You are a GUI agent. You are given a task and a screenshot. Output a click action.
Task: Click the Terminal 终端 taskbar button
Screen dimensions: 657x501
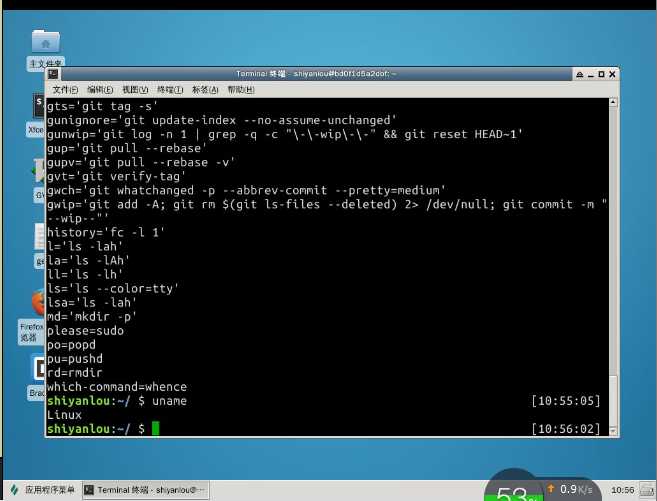(x=146, y=490)
